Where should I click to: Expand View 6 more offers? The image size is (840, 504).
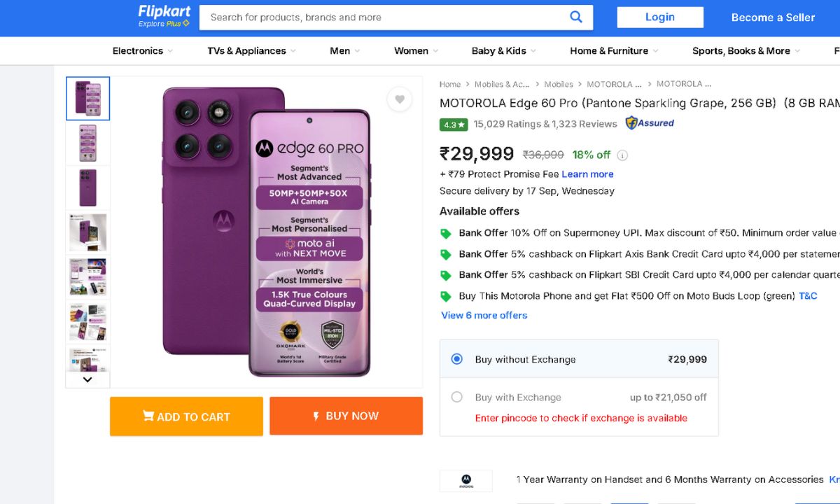click(x=484, y=315)
